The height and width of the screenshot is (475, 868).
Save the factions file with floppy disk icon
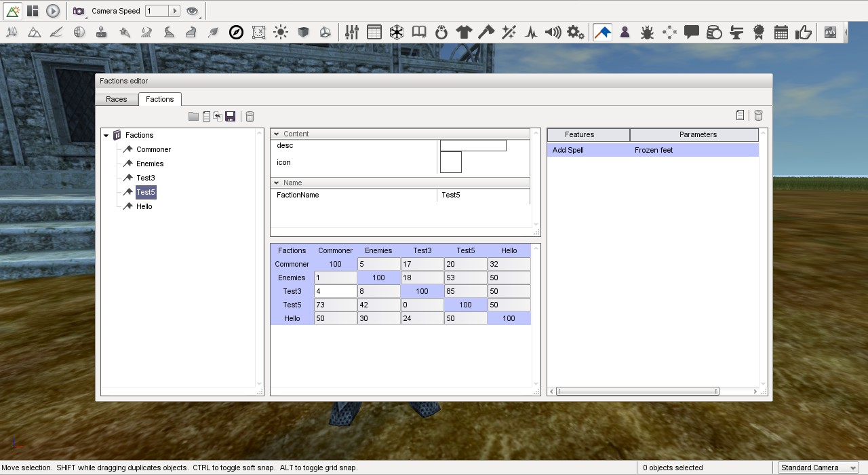pos(230,116)
